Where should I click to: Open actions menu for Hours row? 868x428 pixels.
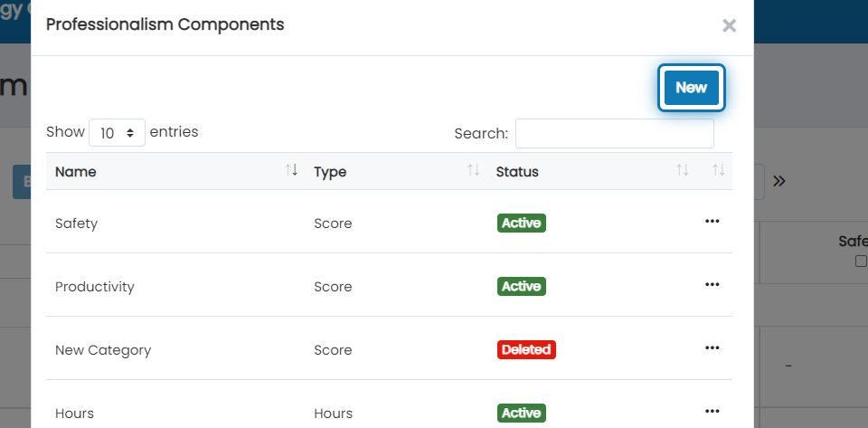coord(712,411)
